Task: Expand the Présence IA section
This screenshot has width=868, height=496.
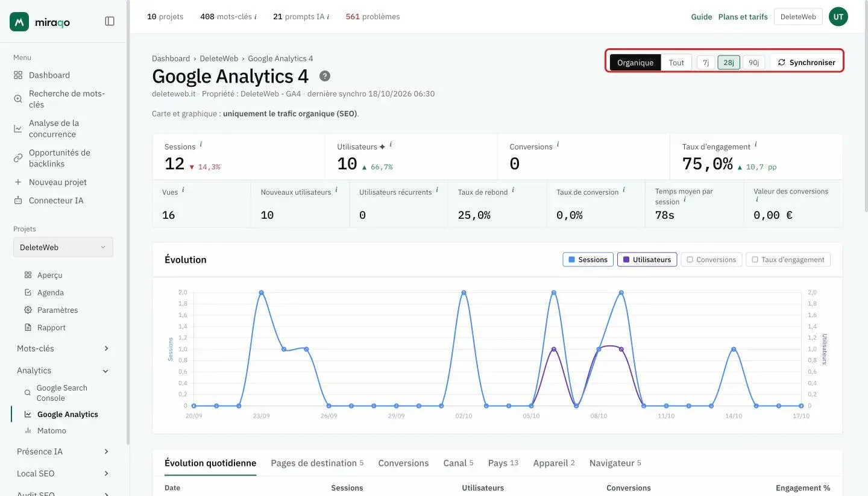Action: (63, 451)
